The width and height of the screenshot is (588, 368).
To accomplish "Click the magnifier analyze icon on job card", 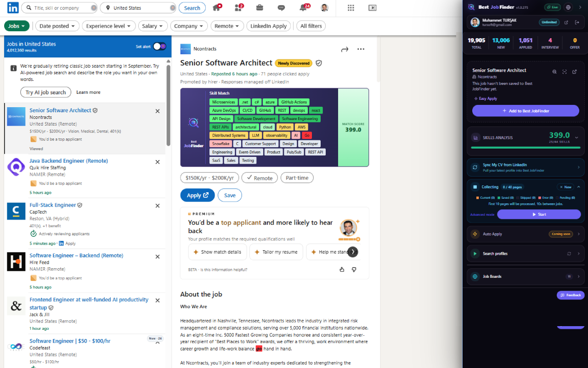I will coord(554,72).
